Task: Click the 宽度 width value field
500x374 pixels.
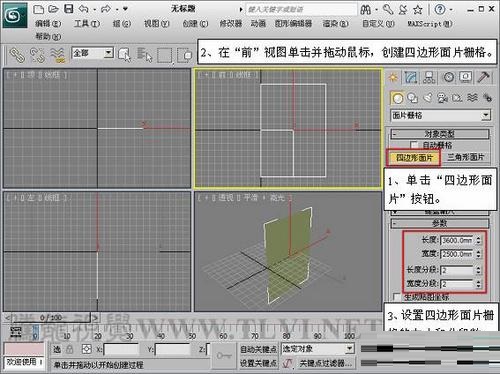Action: [457, 254]
